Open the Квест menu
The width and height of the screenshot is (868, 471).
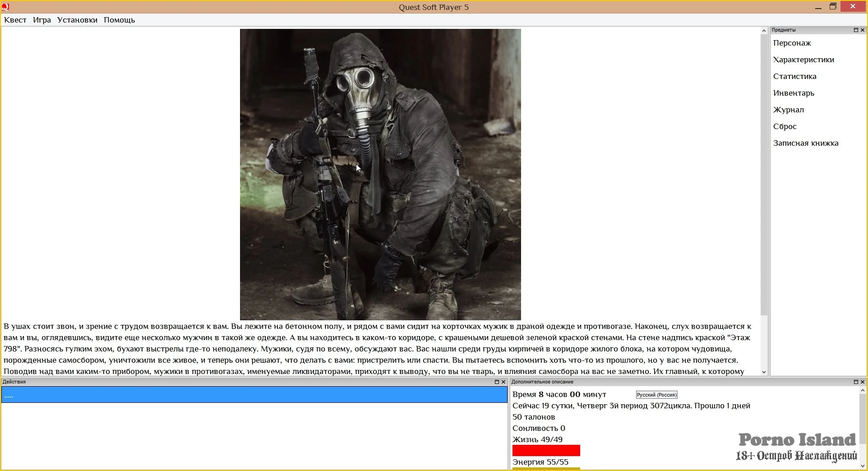coord(15,20)
